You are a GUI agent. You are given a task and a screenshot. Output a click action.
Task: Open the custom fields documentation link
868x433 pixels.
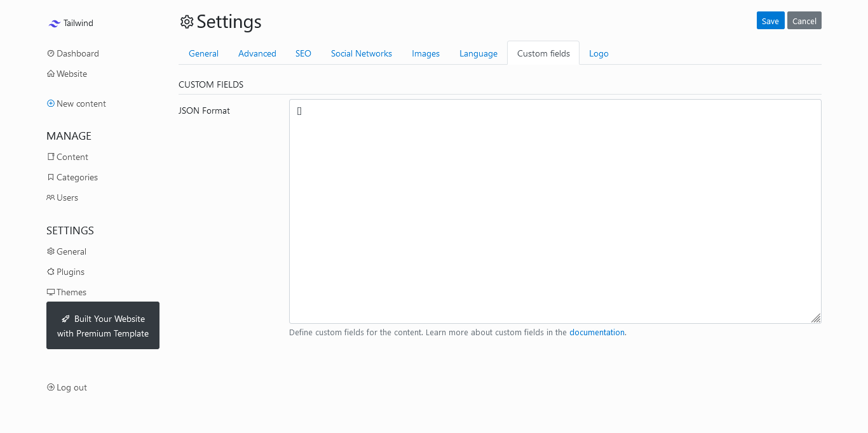click(x=597, y=332)
